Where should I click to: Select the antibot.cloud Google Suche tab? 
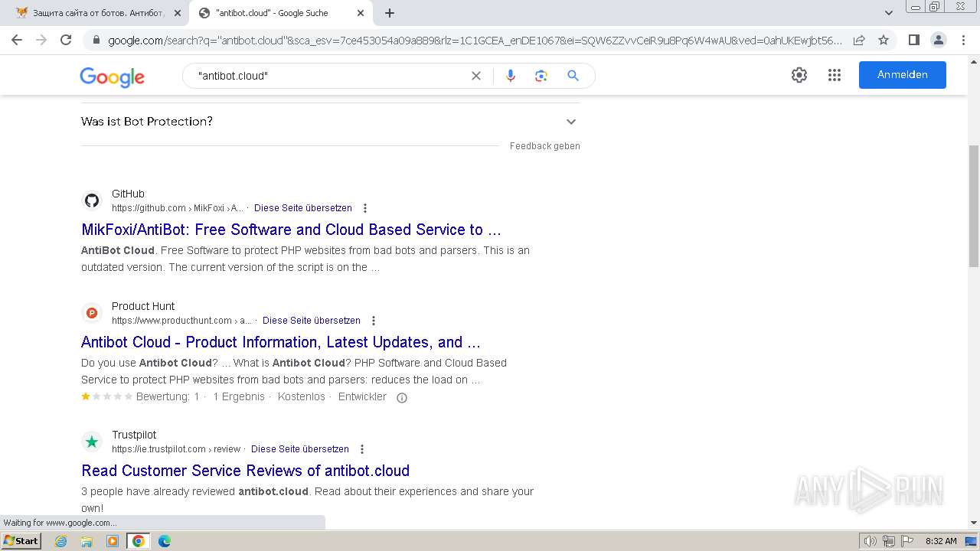[x=280, y=13]
